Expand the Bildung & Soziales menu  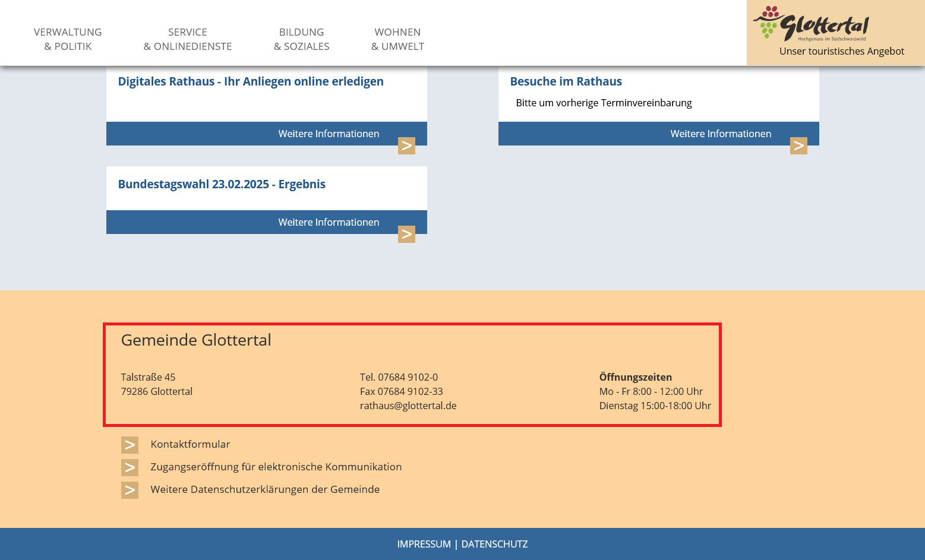(302, 39)
